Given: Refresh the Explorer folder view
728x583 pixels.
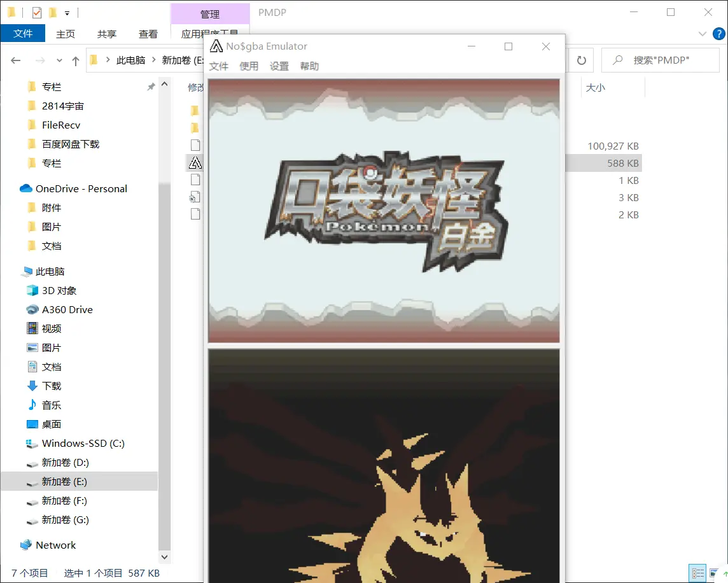Looking at the screenshot, I should click(x=581, y=60).
